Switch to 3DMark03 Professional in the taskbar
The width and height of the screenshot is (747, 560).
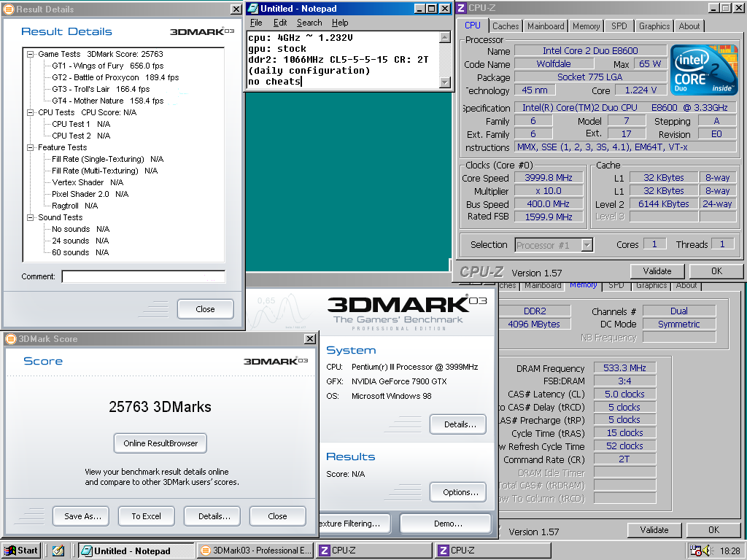click(x=256, y=551)
